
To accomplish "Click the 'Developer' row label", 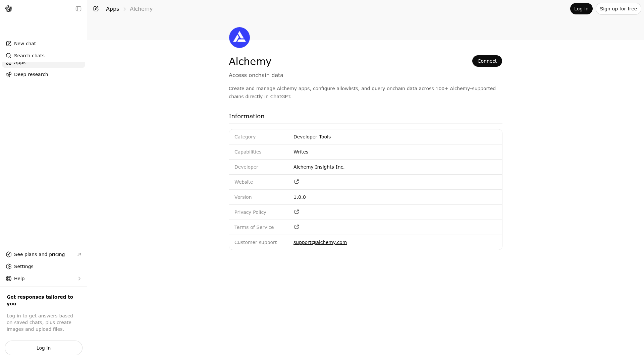I will 246,167.
